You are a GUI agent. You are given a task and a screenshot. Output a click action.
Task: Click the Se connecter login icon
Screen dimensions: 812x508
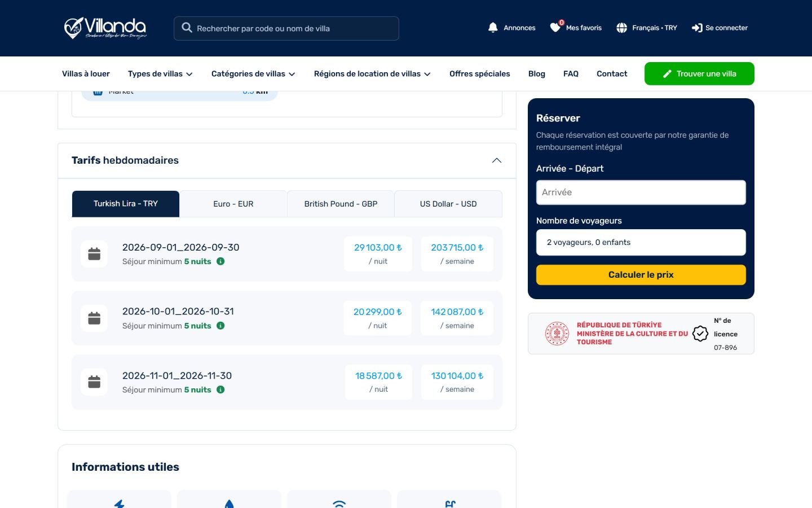coord(697,28)
